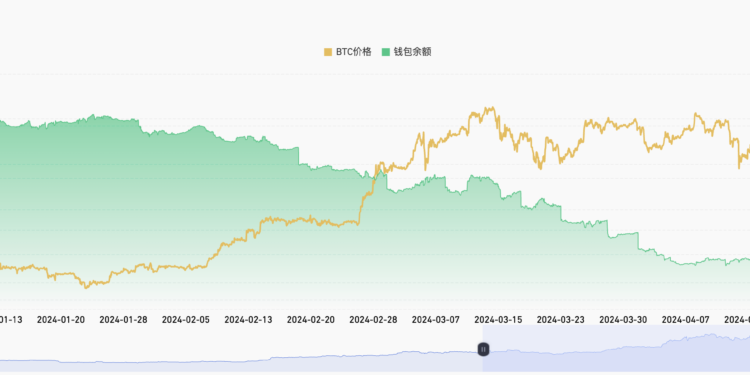Click the green 钱包余额 legend swatch
Screen dimensions: 750x375
click(386, 52)
